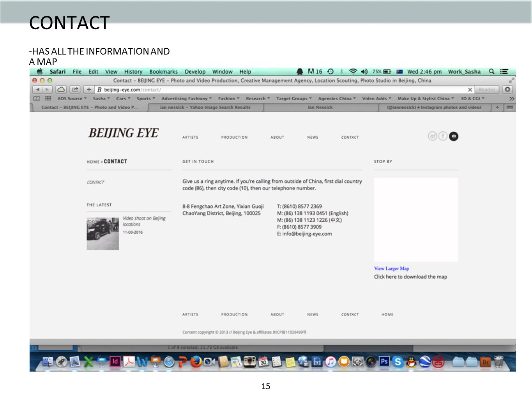This screenshot has width=532, height=399.
Task: Click the Weibo social icon
Action: pos(432,136)
